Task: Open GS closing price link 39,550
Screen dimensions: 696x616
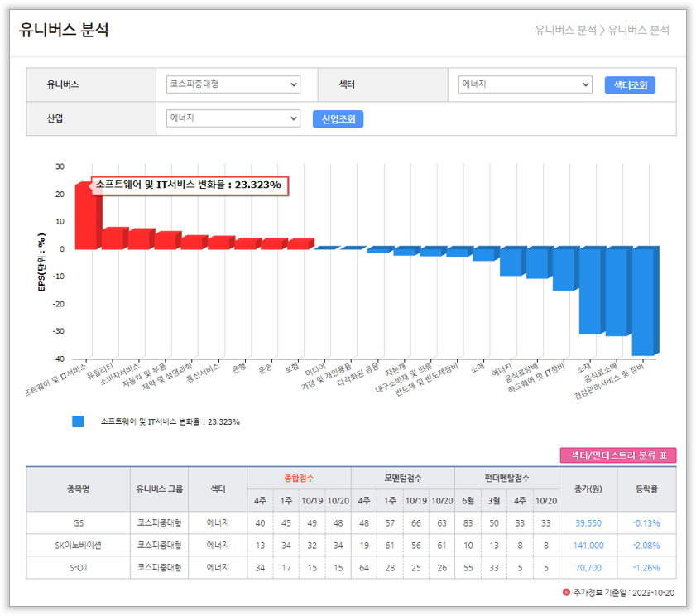Action: coord(588,523)
